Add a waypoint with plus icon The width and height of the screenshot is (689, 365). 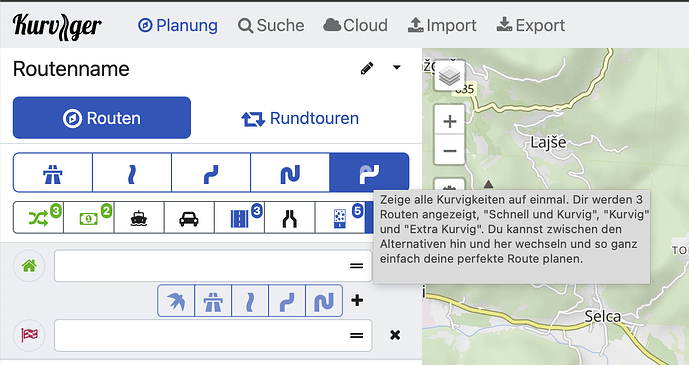click(357, 300)
